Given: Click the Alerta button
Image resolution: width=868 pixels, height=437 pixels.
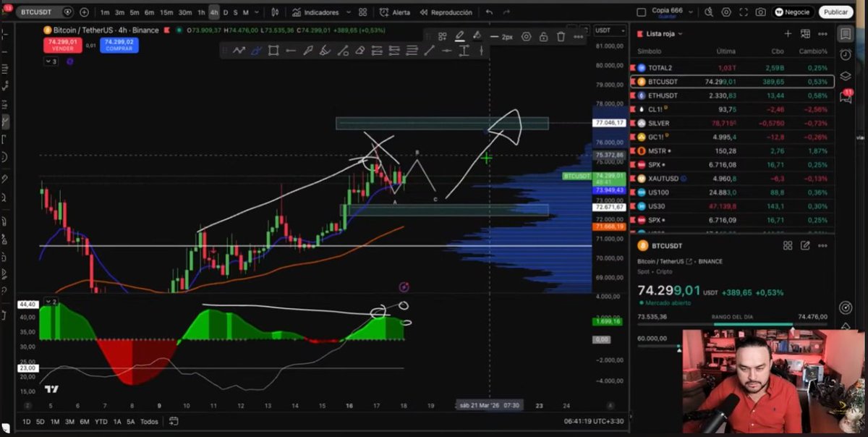Looking at the screenshot, I should click(x=393, y=12).
